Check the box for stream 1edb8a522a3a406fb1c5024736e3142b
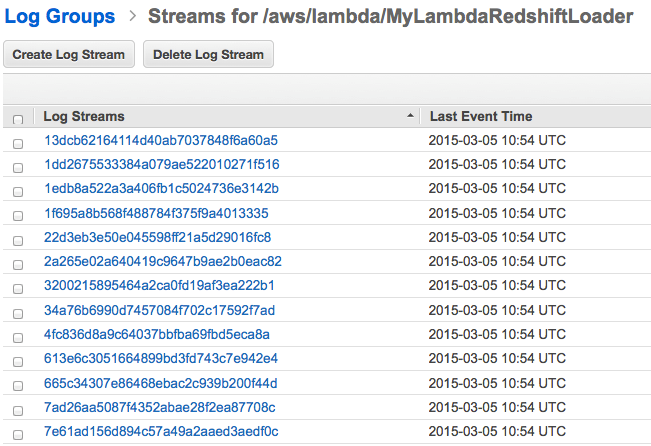This screenshot has width=651, height=446. pyautogui.click(x=18, y=192)
